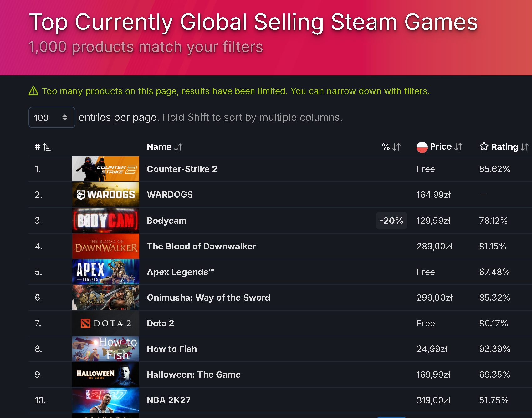Open the Bodycam game link

tap(167, 221)
